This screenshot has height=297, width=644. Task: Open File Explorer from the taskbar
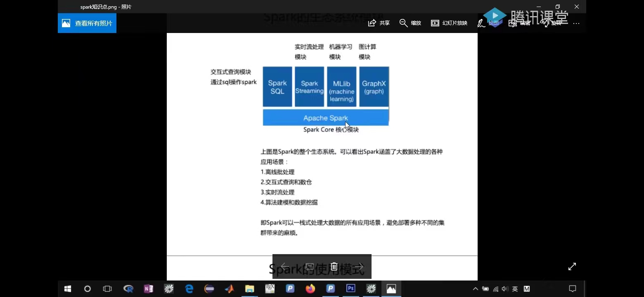pyautogui.click(x=250, y=289)
